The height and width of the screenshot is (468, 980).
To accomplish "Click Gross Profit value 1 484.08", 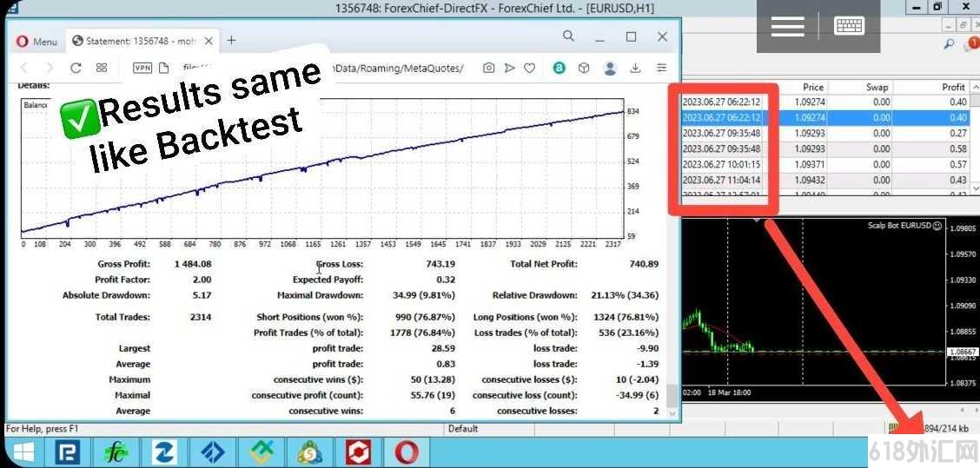I will coord(193,264).
